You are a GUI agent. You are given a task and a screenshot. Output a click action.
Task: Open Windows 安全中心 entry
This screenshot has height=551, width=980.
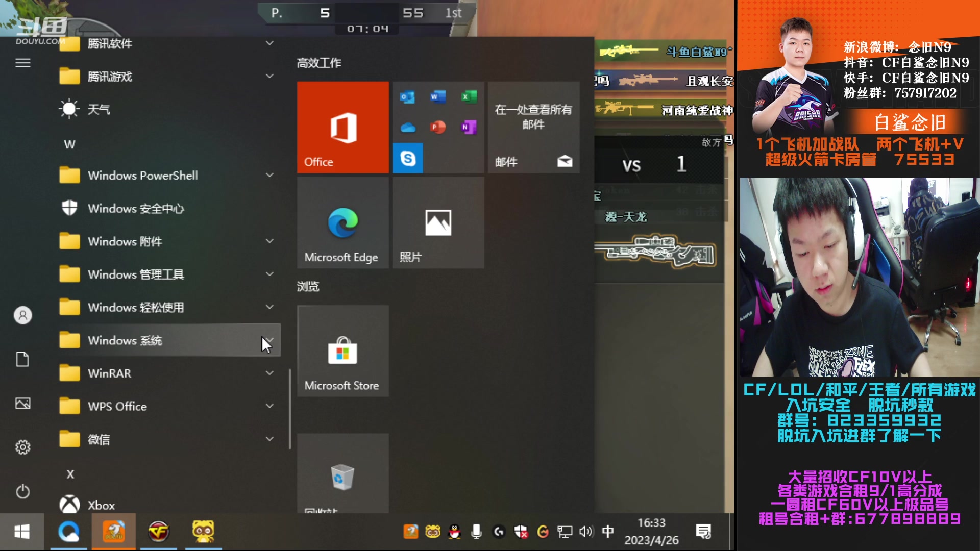tap(135, 208)
